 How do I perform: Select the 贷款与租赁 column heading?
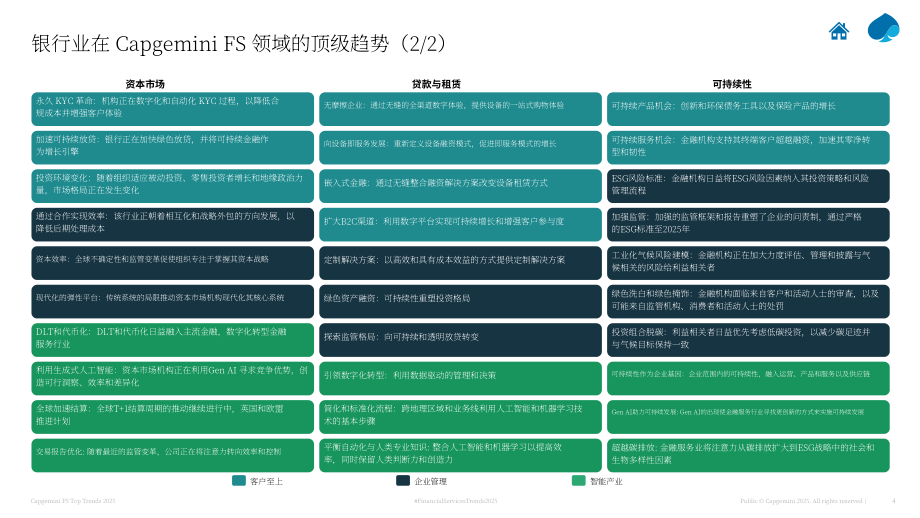click(x=436, y=84)
